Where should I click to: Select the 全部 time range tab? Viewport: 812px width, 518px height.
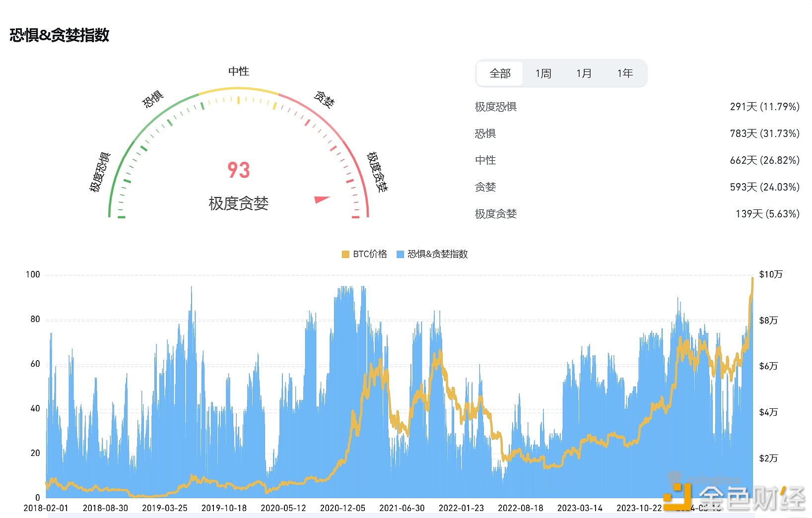point(500,73)
